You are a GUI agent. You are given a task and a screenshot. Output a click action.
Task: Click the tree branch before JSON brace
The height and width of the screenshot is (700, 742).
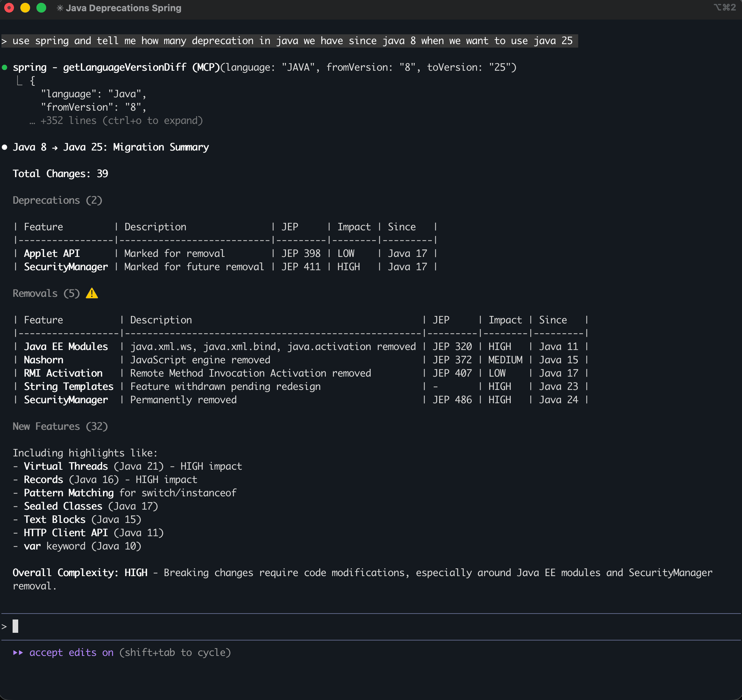point(19,80)
